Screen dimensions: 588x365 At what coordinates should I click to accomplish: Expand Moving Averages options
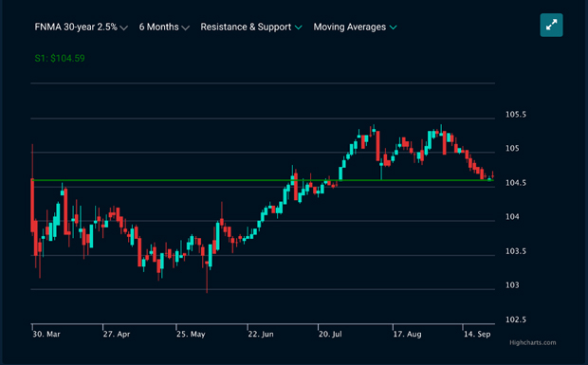[355, 27]
